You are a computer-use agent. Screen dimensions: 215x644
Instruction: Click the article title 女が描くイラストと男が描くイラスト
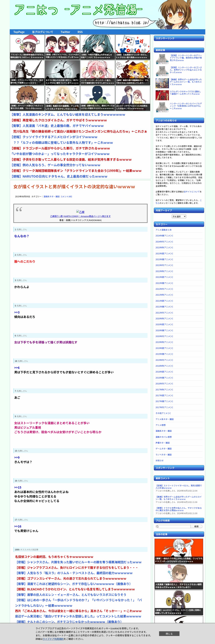(74, 187)
